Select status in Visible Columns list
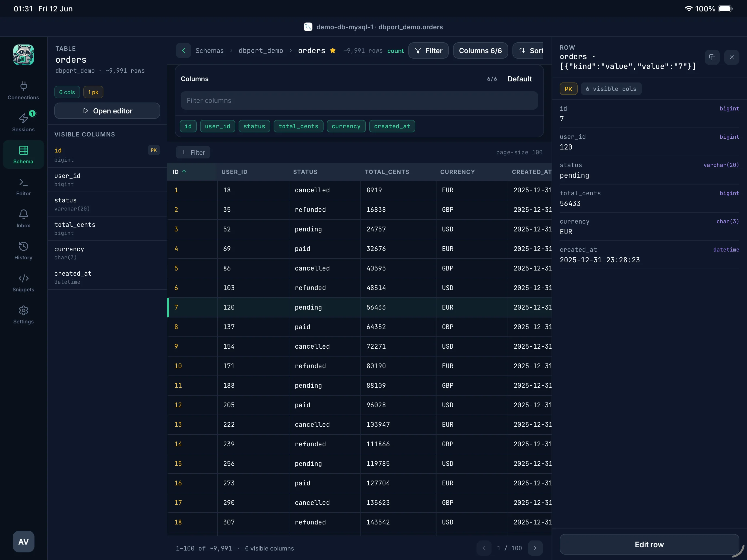The height and width of the screenshot is (560, 747). click(x=107, y=204)
